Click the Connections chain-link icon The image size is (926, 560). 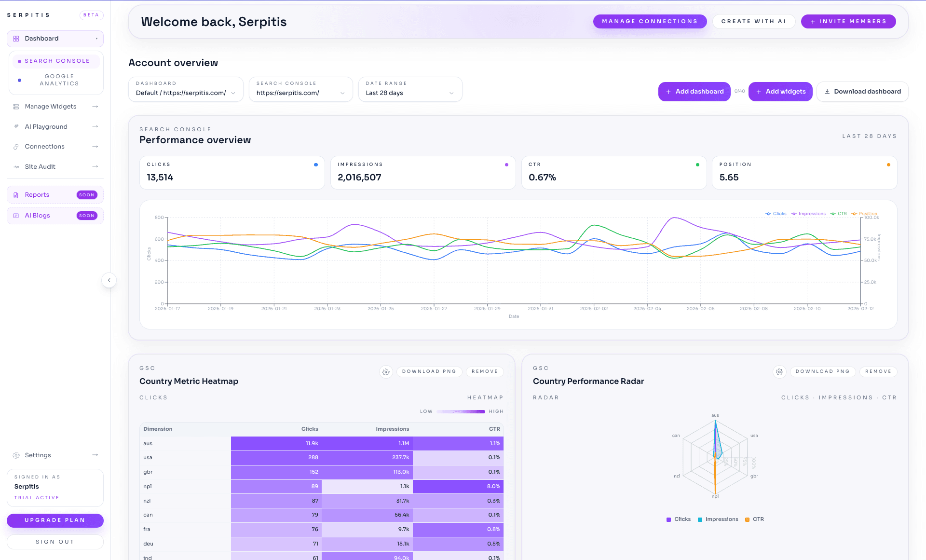point(17,146)
